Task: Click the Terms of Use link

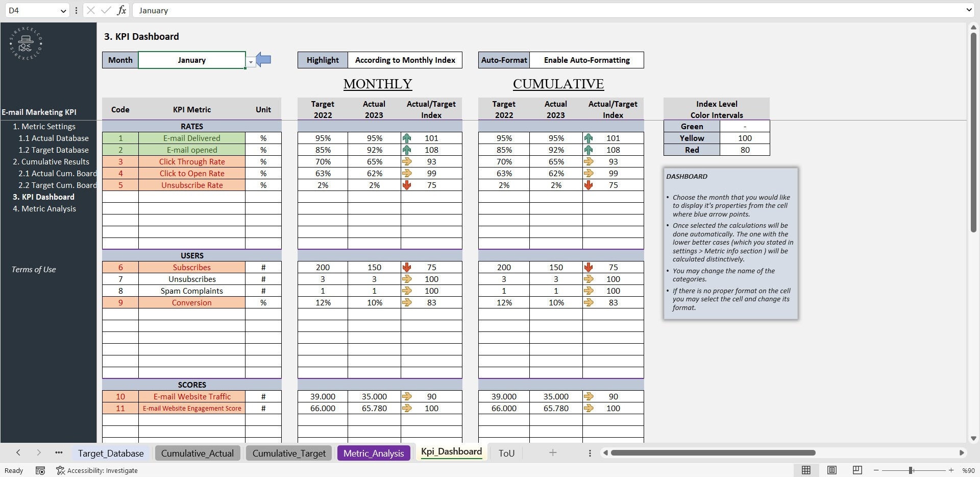Action: [33, 269]
